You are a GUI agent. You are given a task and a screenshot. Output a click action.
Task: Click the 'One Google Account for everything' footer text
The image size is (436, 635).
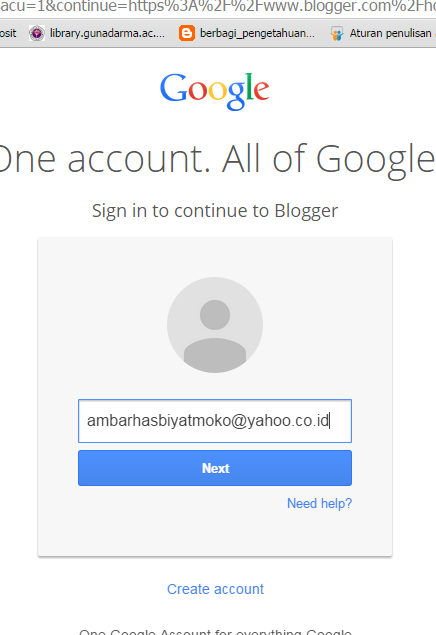tap(215, 631)
